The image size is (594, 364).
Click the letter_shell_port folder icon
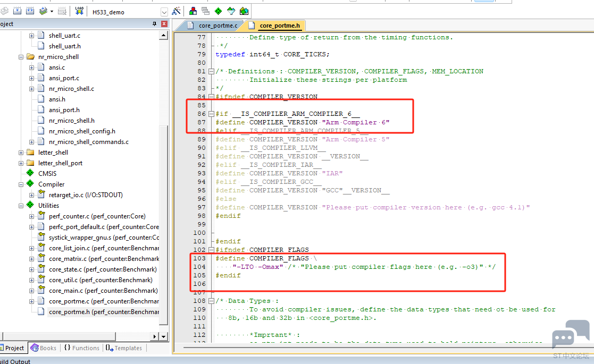point(31,163)
